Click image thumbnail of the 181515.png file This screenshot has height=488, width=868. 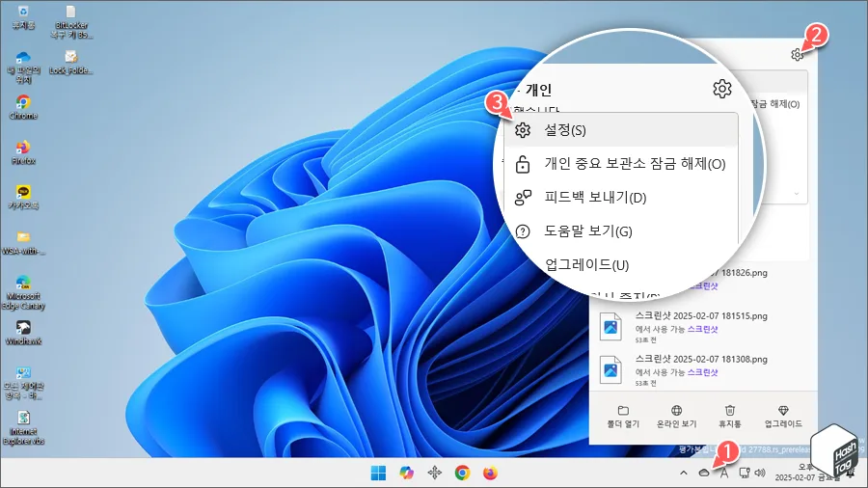click(610, 326)
